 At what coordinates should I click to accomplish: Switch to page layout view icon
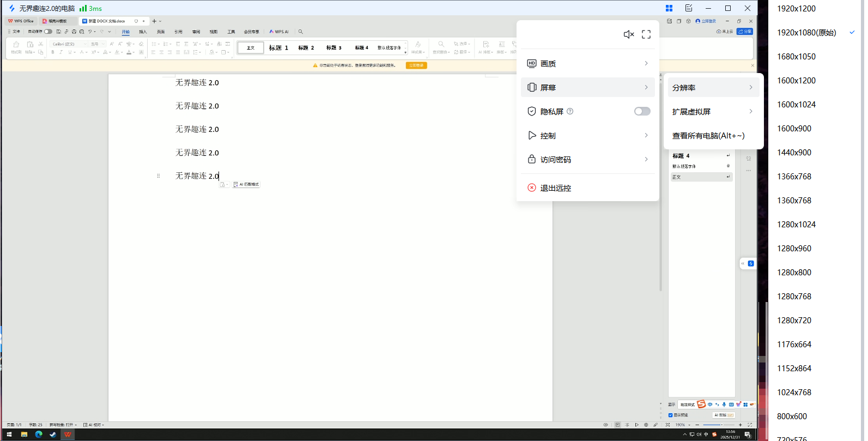pyautogui.click(x=617, y=425)
